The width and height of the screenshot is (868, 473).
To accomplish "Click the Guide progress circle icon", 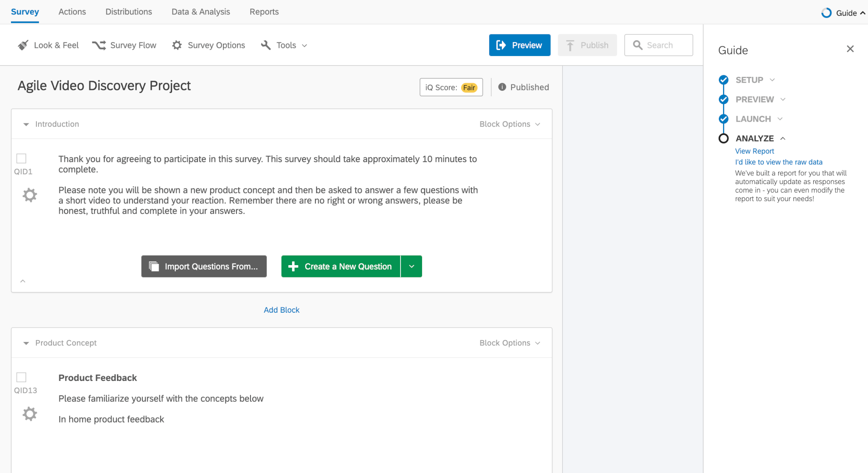I will (826, 13).
